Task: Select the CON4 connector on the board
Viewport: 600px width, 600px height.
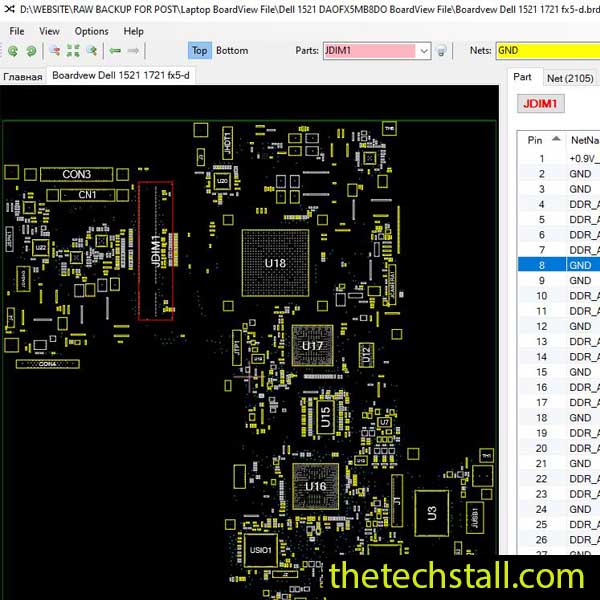Action: pos(48,364)
